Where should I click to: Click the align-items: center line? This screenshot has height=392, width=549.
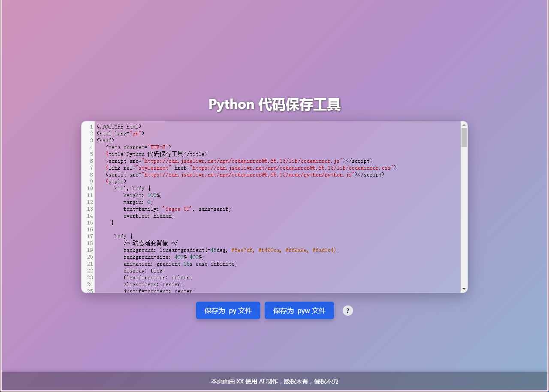click(154, 284)
